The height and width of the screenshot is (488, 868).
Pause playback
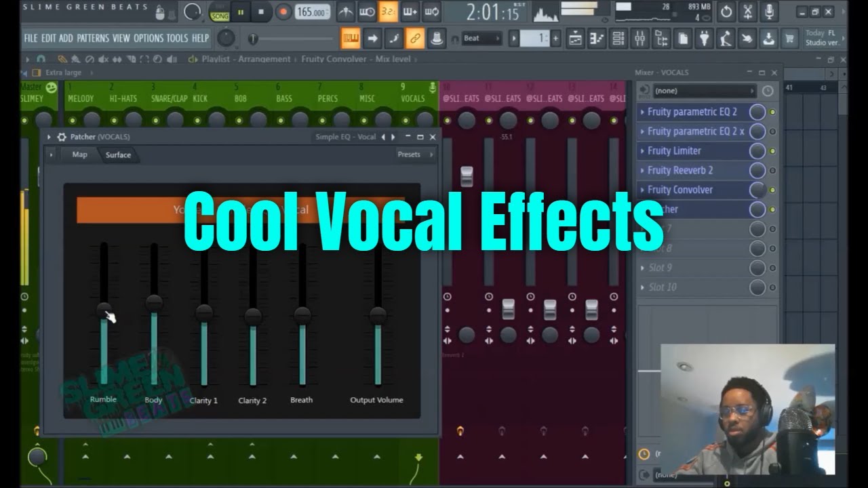point(240,12)
